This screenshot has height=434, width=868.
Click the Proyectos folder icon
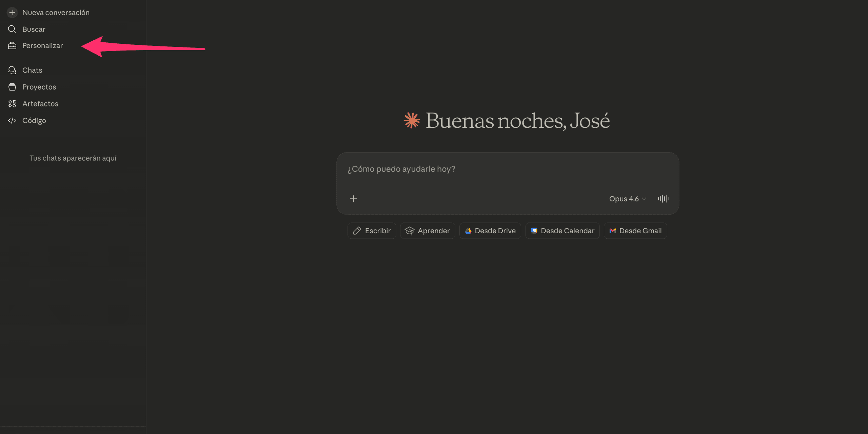(x=12, y=87)
